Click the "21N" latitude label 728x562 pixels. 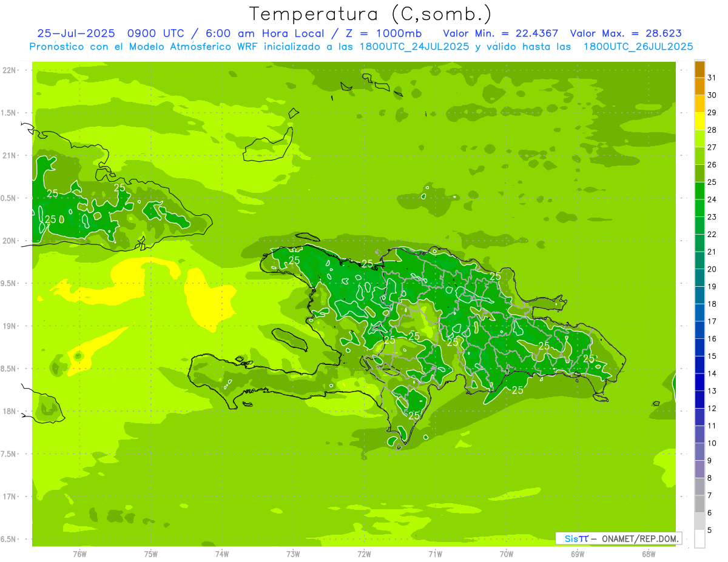pos(9,156)
